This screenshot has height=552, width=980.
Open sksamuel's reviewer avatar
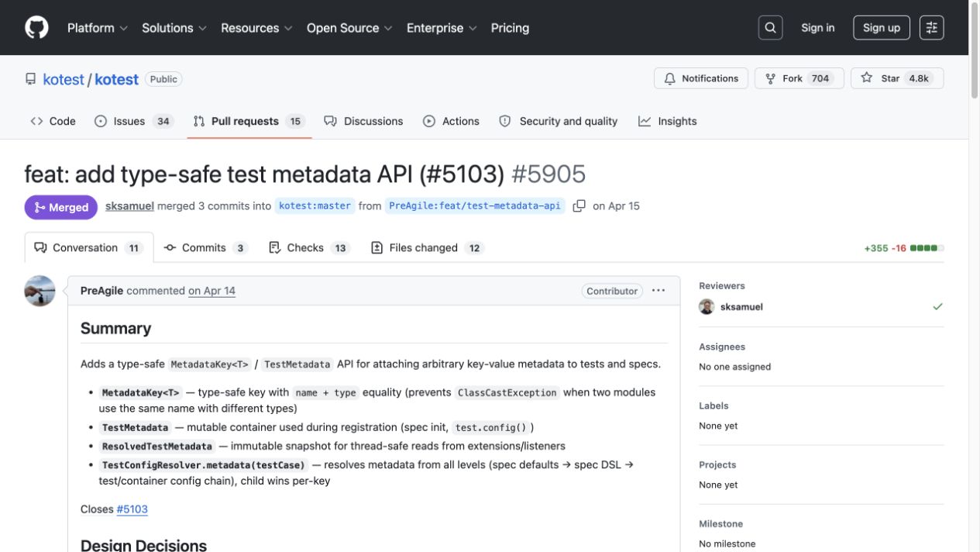click(x=707, y=307)
